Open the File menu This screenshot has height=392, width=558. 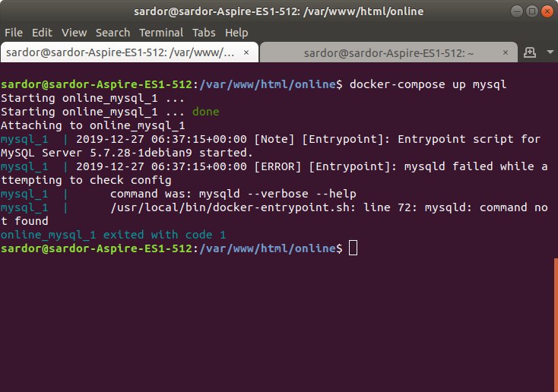14,33
